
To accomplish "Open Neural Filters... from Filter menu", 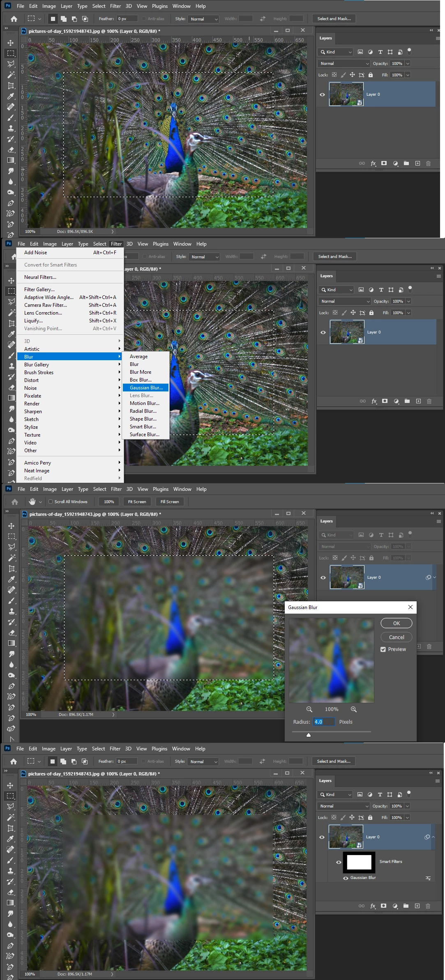I will (40, 277).
